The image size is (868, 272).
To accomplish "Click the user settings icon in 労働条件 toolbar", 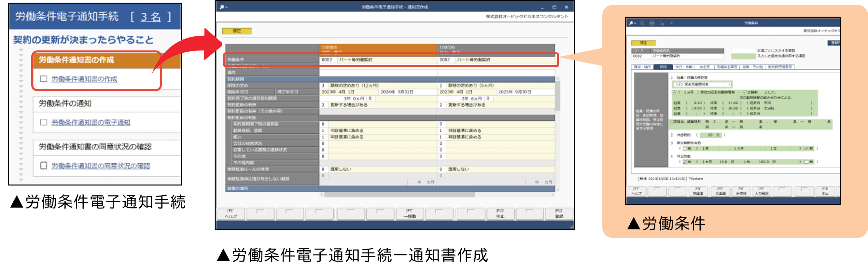I will [x=662, y=23].
